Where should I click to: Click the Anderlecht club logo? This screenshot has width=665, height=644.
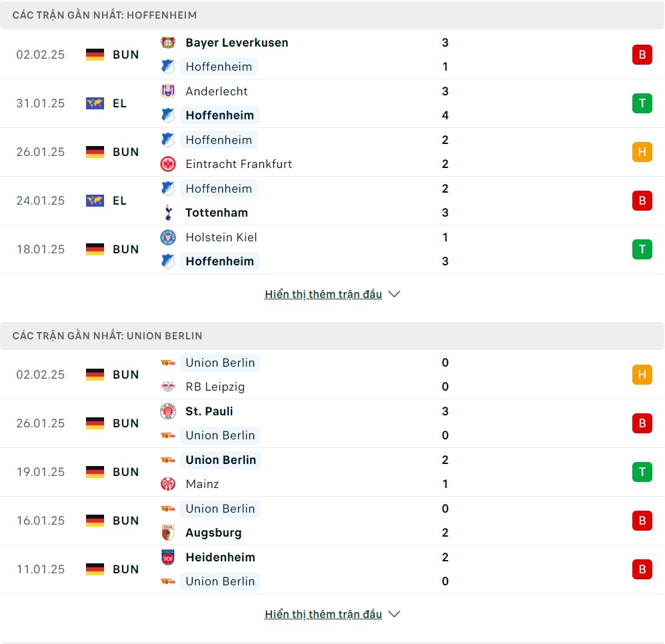168,91
